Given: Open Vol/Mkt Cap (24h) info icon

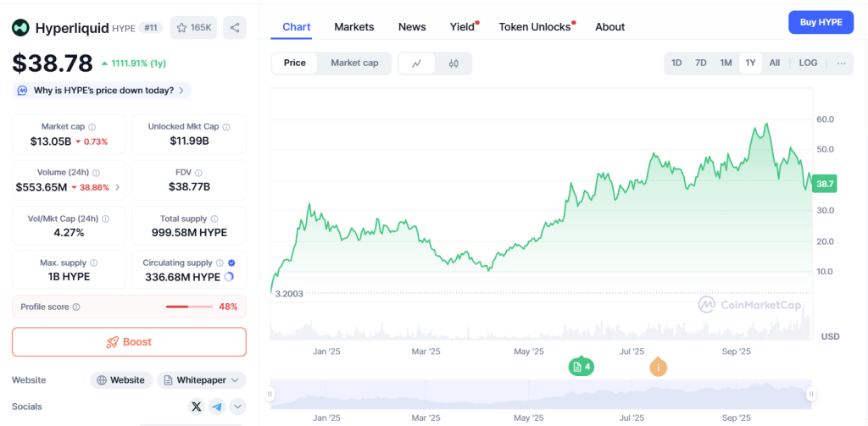Looking at the screenshot, I should pos(106,219).
